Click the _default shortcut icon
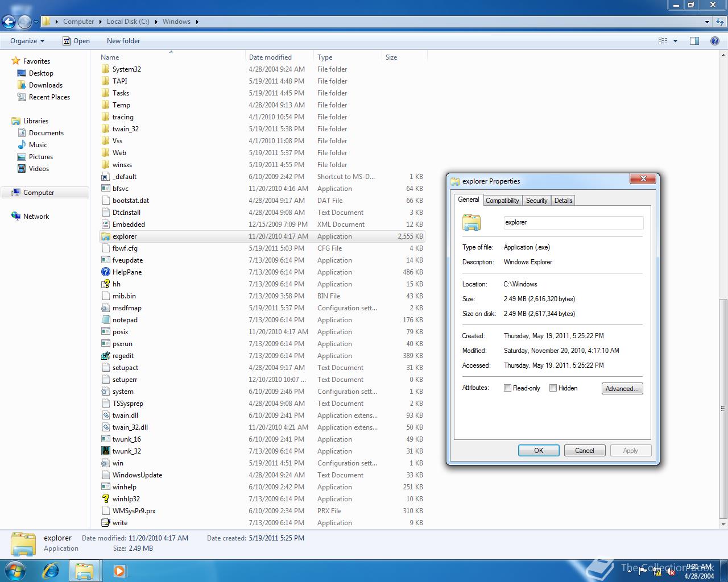728x582 pixels. (105, 177)
